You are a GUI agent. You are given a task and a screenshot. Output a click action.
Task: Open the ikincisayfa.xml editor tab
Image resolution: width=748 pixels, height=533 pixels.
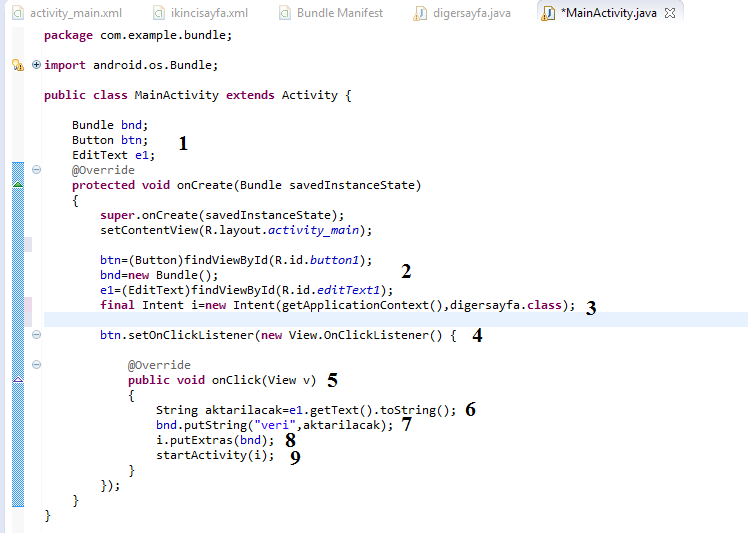click(x=212, y=13)
